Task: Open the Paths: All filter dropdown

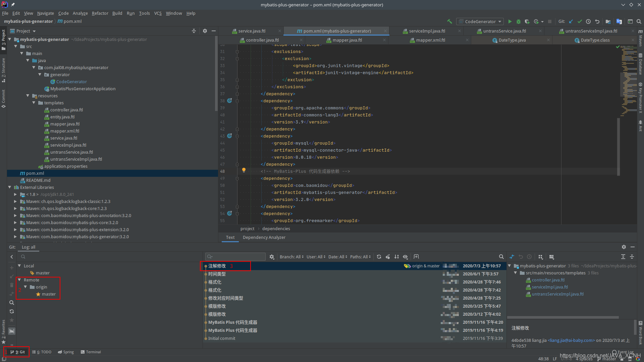Action: (x=360, y=257)
